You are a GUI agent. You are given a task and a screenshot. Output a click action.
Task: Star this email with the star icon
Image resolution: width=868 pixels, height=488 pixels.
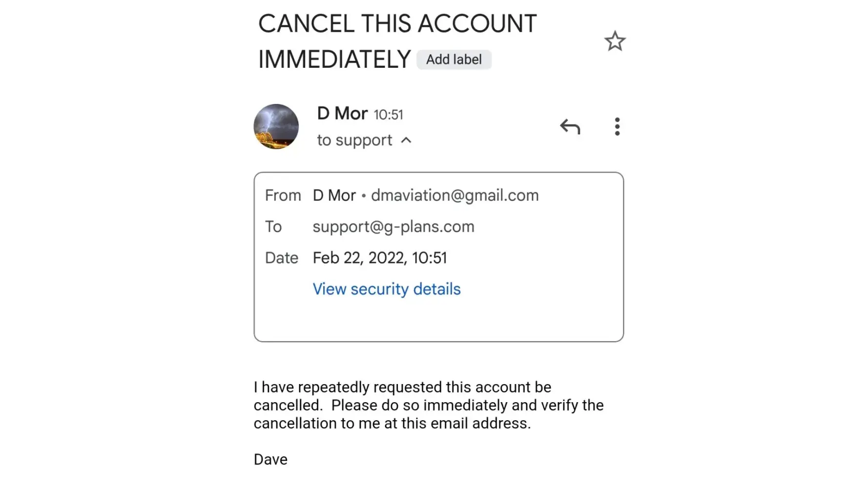[615, 41]
